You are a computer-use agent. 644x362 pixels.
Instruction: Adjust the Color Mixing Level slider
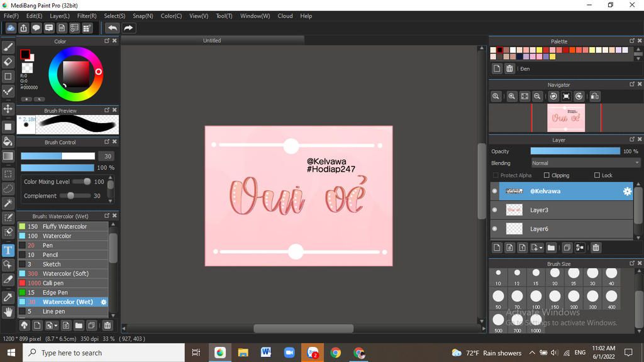click(x=81, y=182)
